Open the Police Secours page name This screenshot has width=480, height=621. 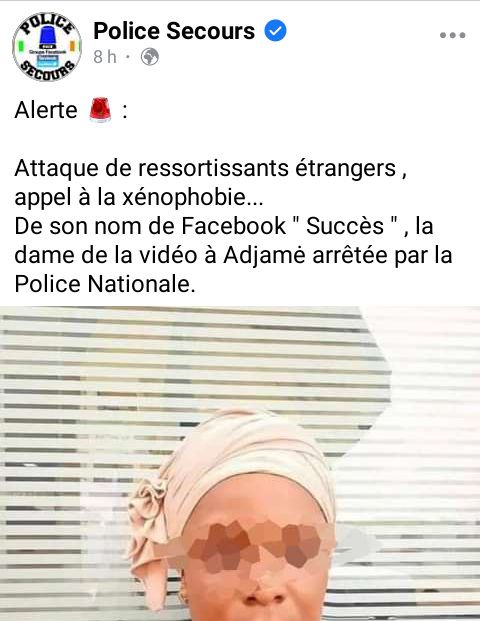tap(174, 31)
